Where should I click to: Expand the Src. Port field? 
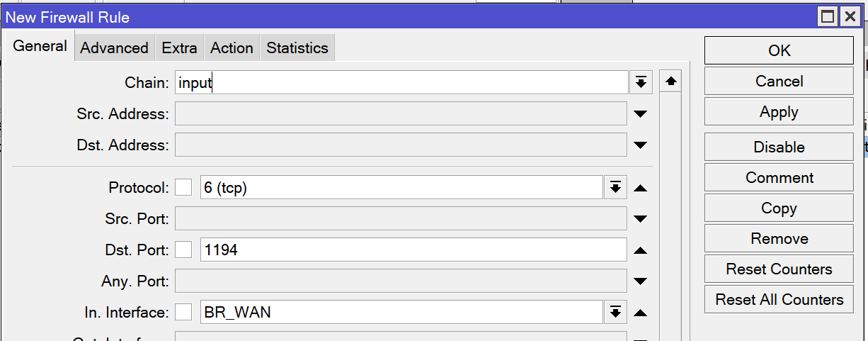coord(640,219)
